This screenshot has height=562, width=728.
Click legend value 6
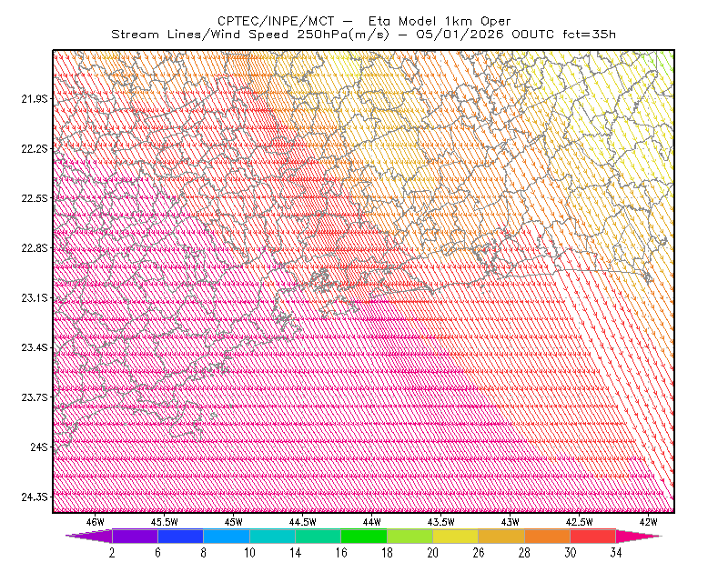(x=157, y=553)
